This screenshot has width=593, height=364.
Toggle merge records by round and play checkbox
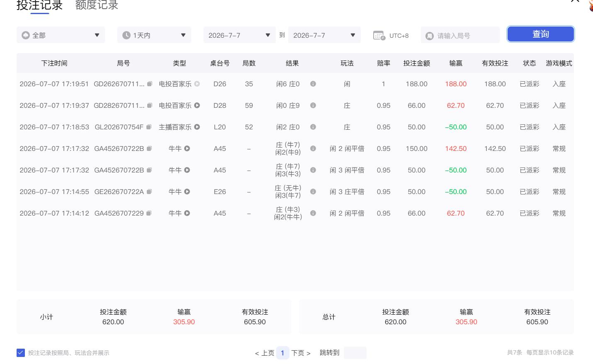click(x=21, y=353)
